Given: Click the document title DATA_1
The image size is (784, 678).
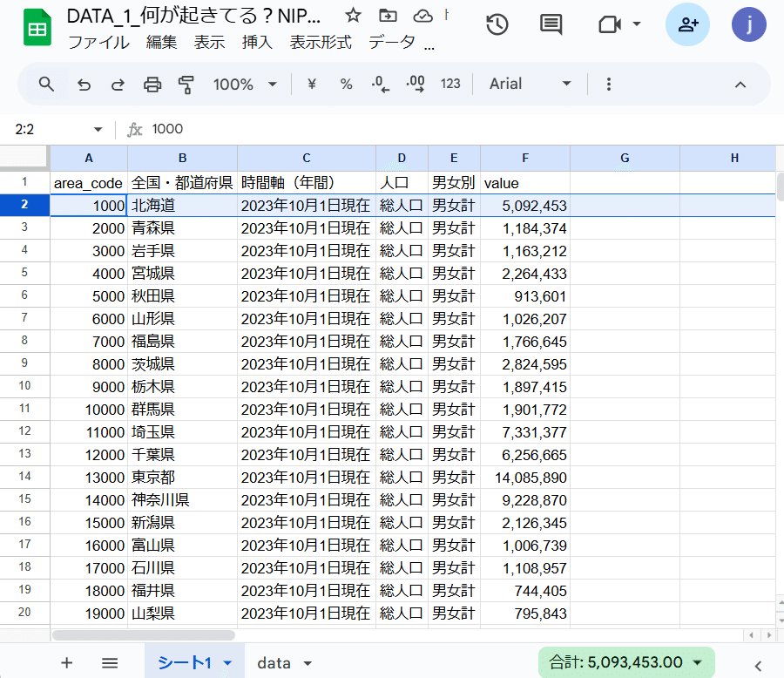Looking at the screenshot, I should (193, 17).
